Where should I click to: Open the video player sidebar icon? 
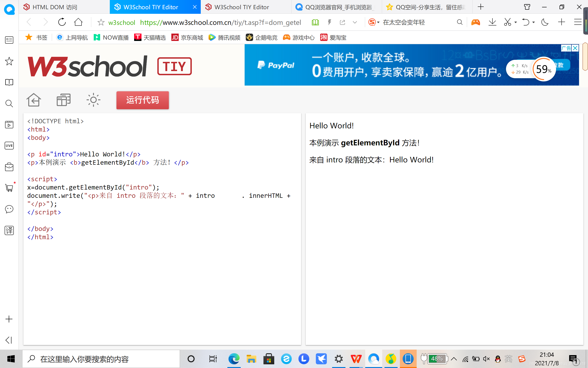[9, 125]
